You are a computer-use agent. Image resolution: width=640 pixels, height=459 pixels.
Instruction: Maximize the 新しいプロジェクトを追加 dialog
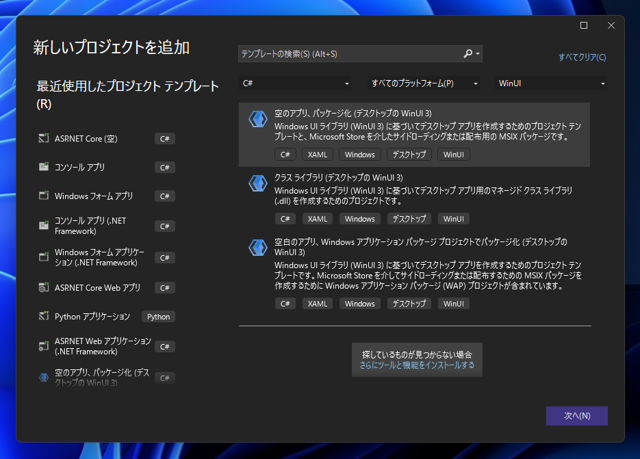pyautogui.click(x=584, y=25)
